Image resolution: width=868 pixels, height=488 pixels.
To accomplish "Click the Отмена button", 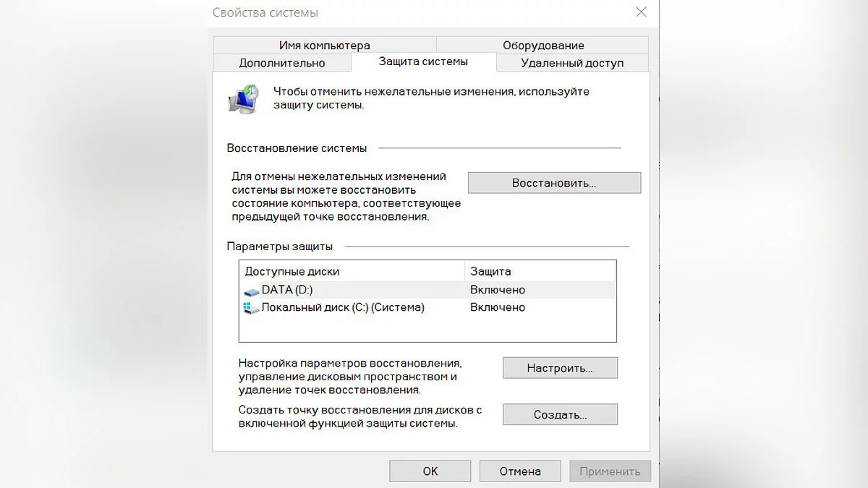I will click(x=520, y=471).
